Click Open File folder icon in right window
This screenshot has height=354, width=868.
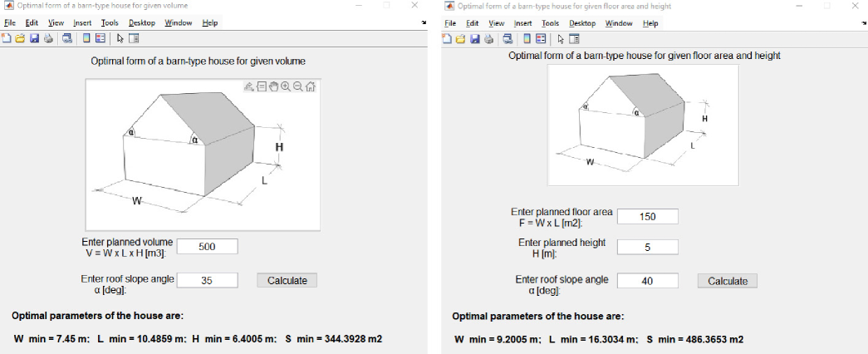[461, 39]
